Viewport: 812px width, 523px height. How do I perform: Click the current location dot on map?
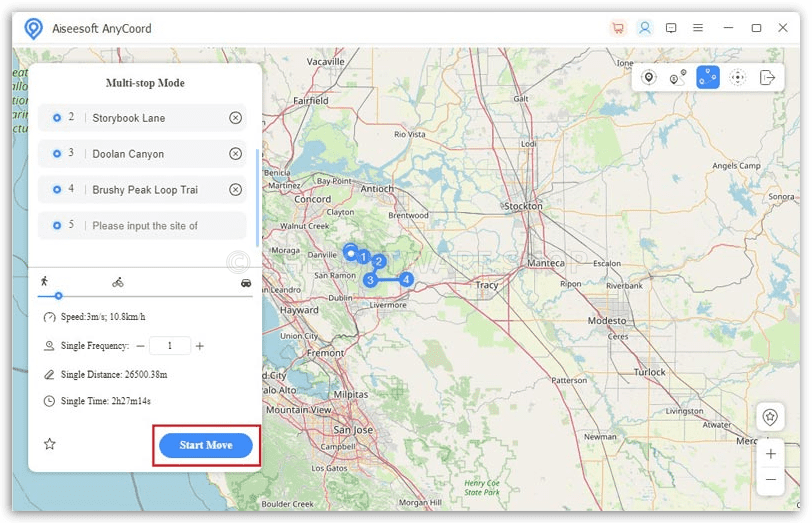click(351, 253)
